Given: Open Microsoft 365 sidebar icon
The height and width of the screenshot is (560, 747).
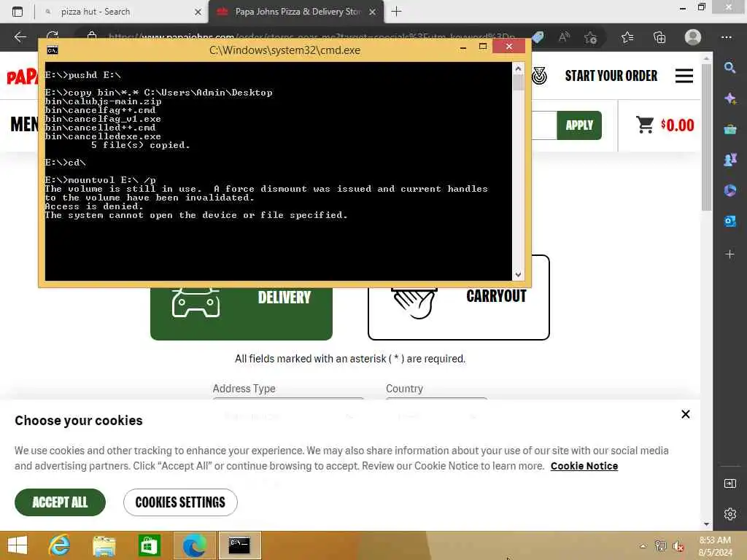Looking at the screenshot, I should [x=729, y=190].
